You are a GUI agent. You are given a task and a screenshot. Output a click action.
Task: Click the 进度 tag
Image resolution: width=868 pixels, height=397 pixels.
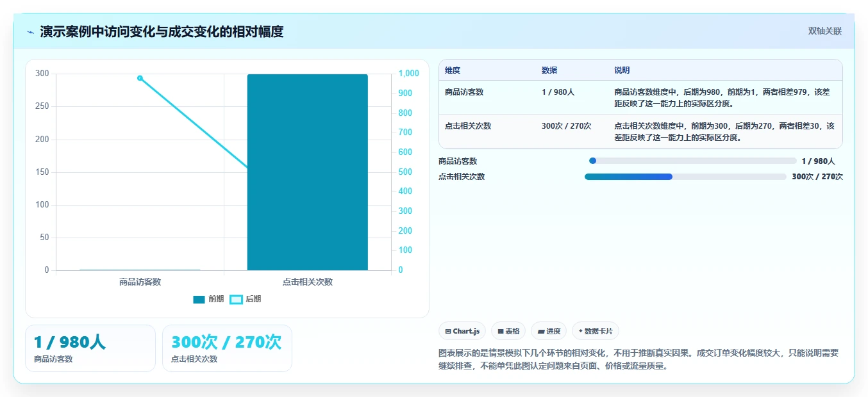(x=549, y=331)
